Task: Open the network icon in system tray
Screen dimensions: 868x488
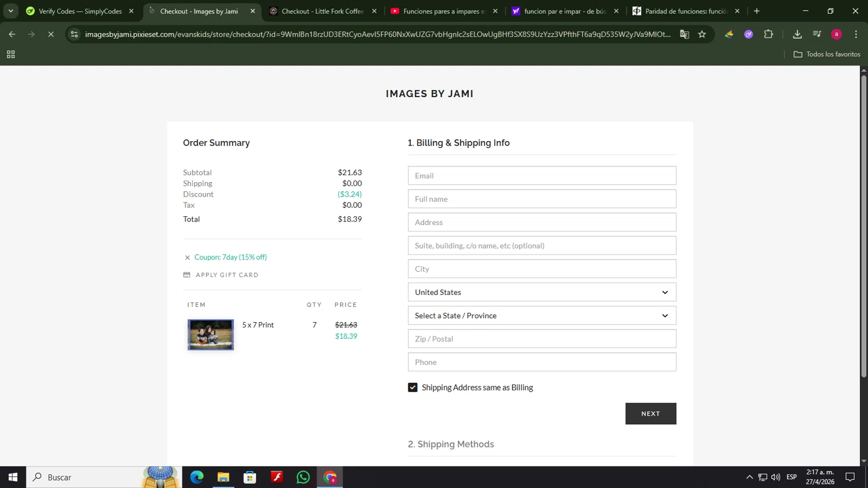Action: coord(763,477)
